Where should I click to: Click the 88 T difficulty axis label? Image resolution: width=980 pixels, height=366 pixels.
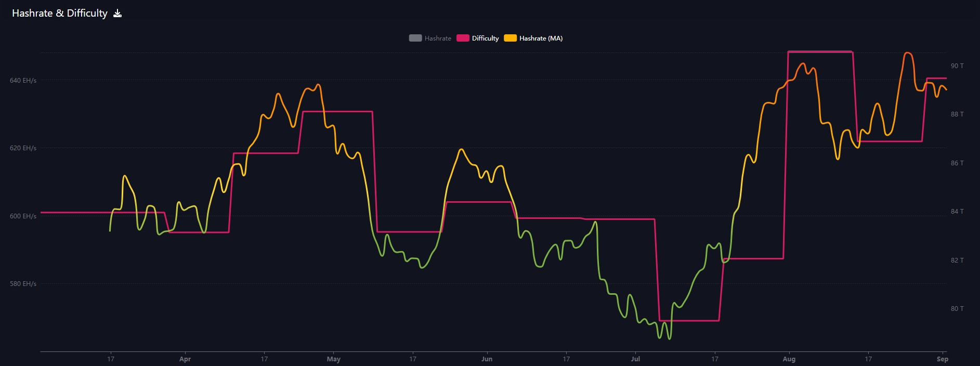coord(957,114)
